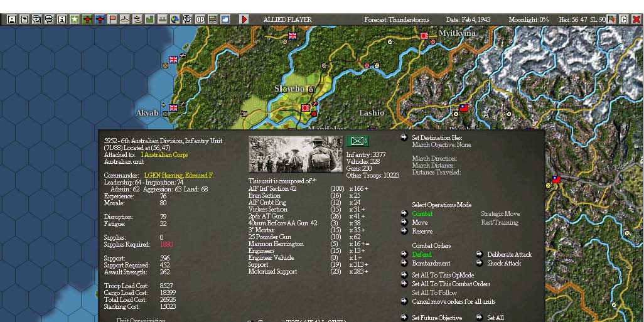644x322 pixels.
Task: Click the red Supplies Required value 1880
Action: (166, 244)
